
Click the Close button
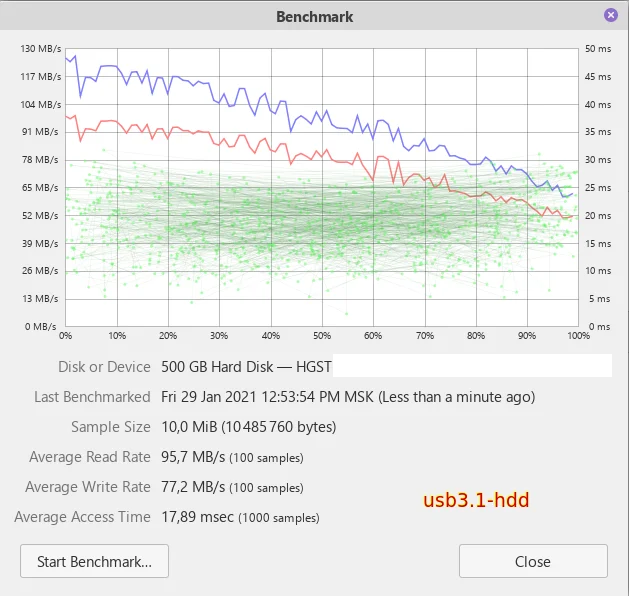[x=533, y=561]
